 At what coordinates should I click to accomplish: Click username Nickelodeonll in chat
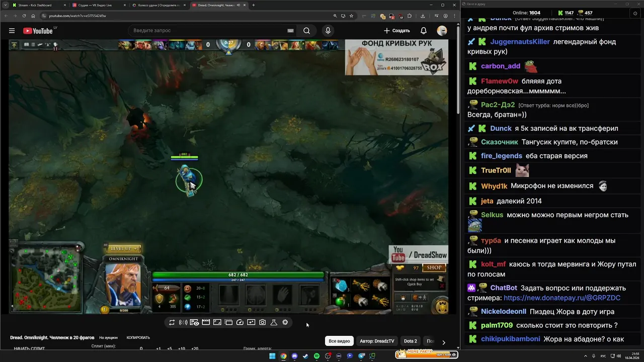504,312
